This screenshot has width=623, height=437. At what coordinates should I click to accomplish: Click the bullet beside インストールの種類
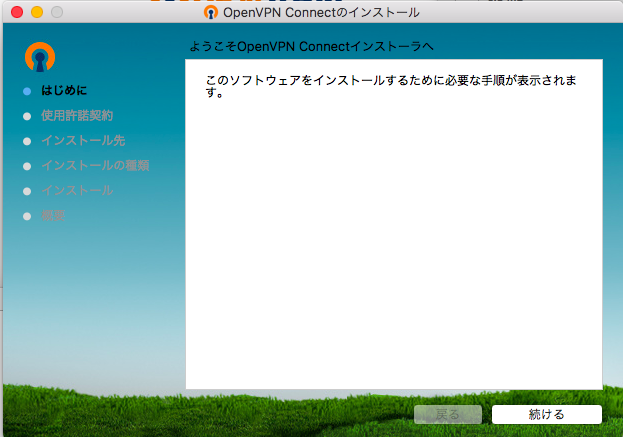coord(27,166)
